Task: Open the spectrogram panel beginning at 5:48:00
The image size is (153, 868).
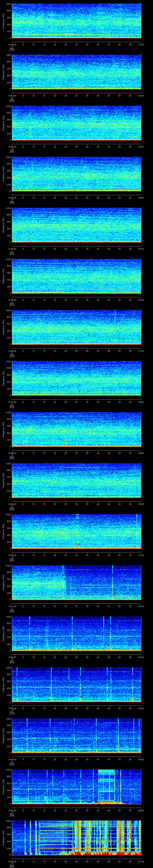Action: click(76, 429)
